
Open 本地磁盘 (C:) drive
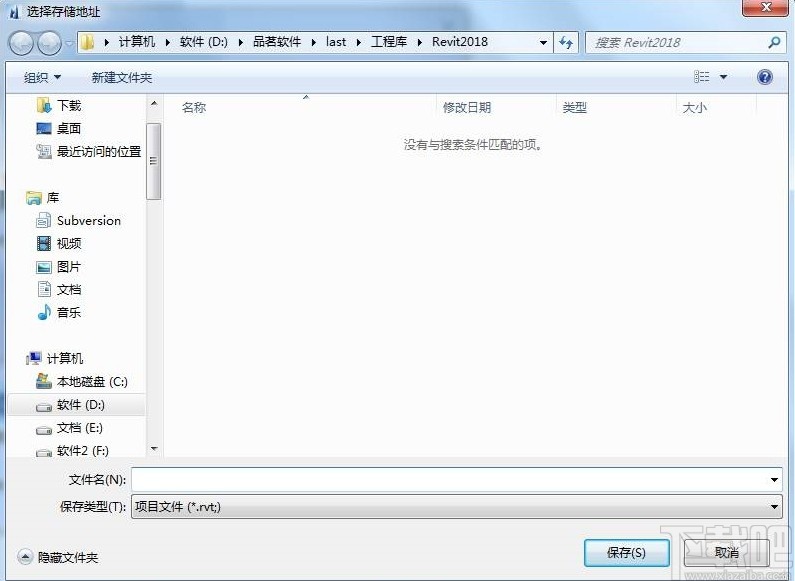click(x=92, y=381)
